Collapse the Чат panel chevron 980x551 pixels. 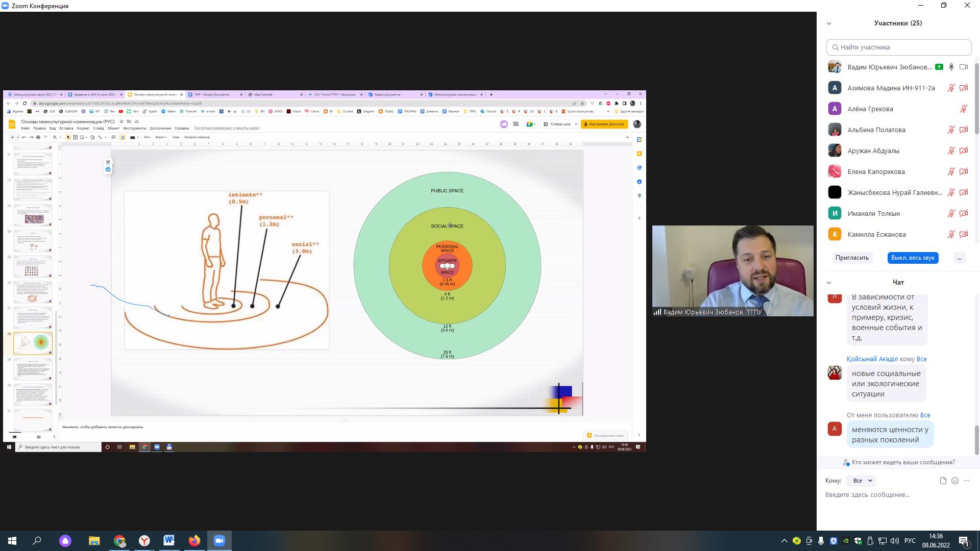(829, 283)
